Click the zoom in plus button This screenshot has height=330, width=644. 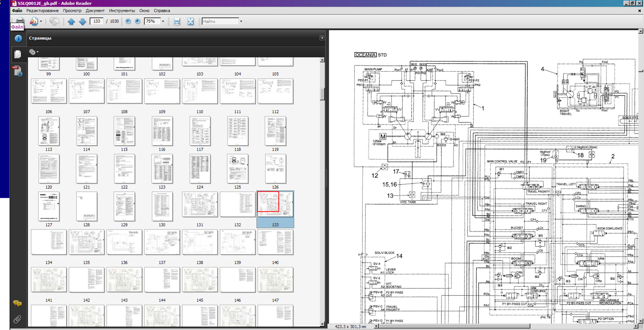click(x=137, y=21)
